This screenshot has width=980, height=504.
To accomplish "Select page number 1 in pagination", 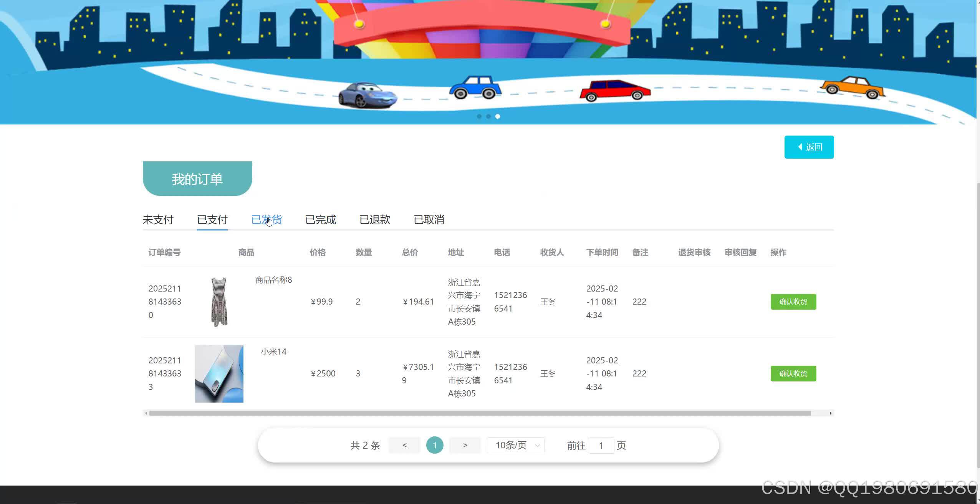I will point(434,445).
